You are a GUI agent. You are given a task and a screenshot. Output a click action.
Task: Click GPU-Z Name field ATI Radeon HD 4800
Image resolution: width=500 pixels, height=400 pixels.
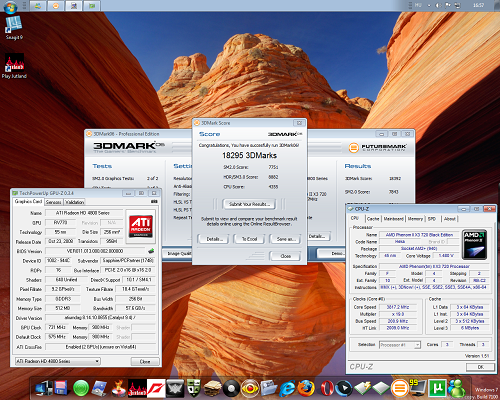click(84, 213)
